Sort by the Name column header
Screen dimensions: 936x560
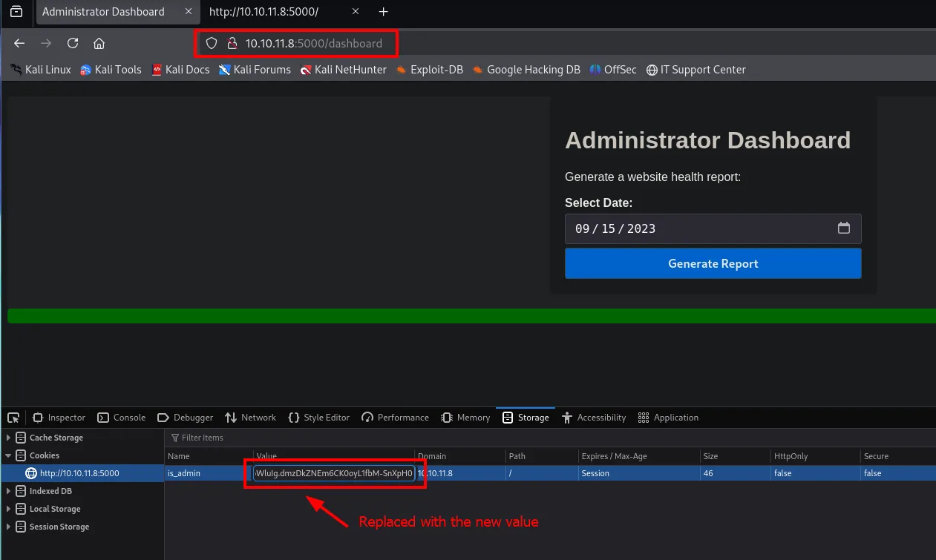pyautogui.click(x=209, y=456)
